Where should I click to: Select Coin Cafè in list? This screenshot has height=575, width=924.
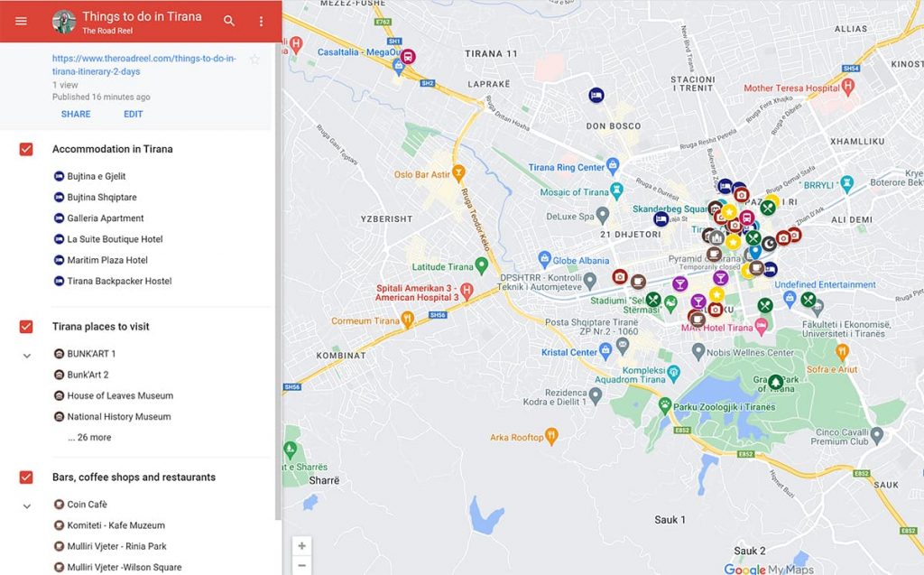[88, 505]
